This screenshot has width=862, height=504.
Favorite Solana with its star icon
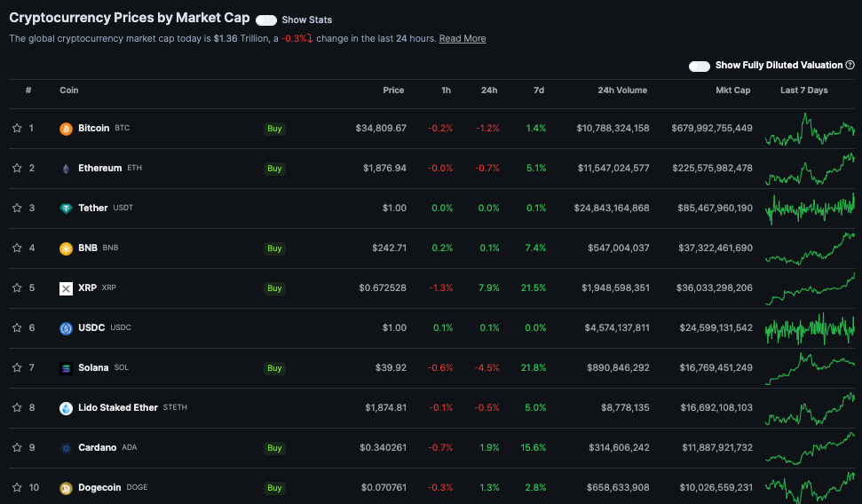pyautogui.click(x=17, y=367)
